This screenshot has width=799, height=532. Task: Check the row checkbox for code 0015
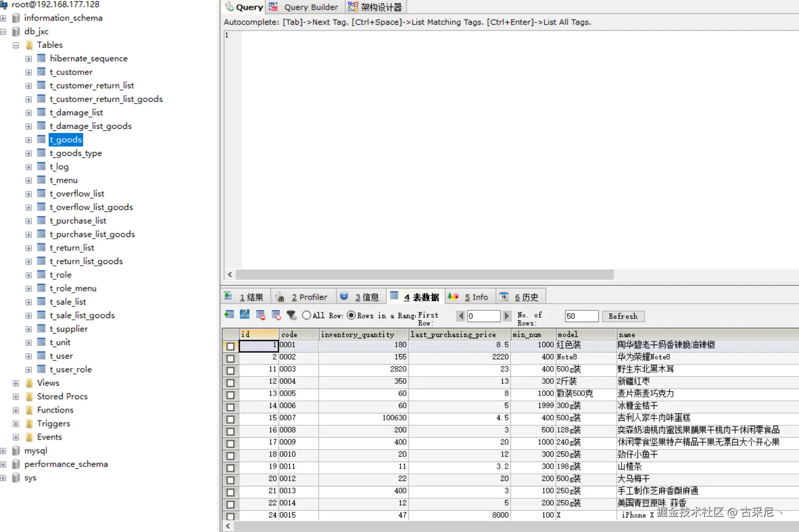(230, 516)
